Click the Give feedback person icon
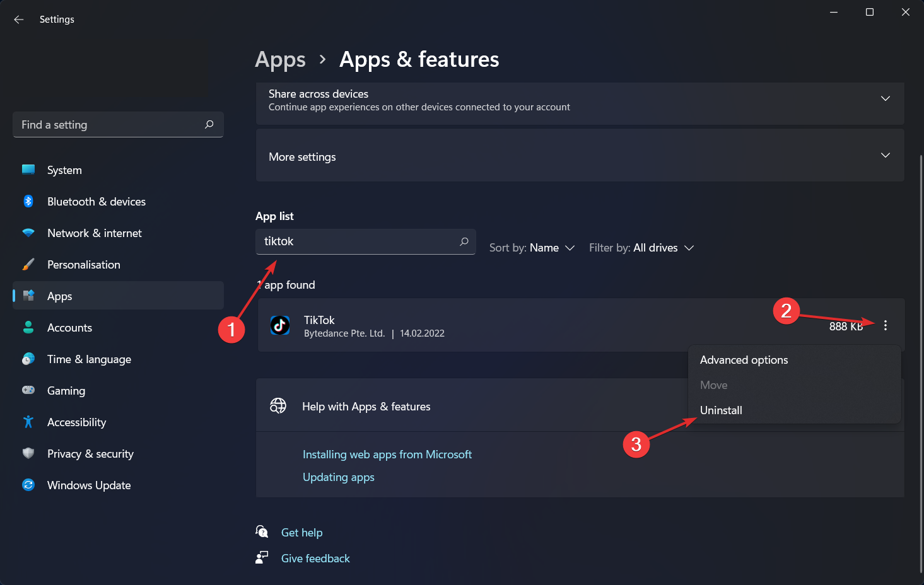 pos(262,557)
